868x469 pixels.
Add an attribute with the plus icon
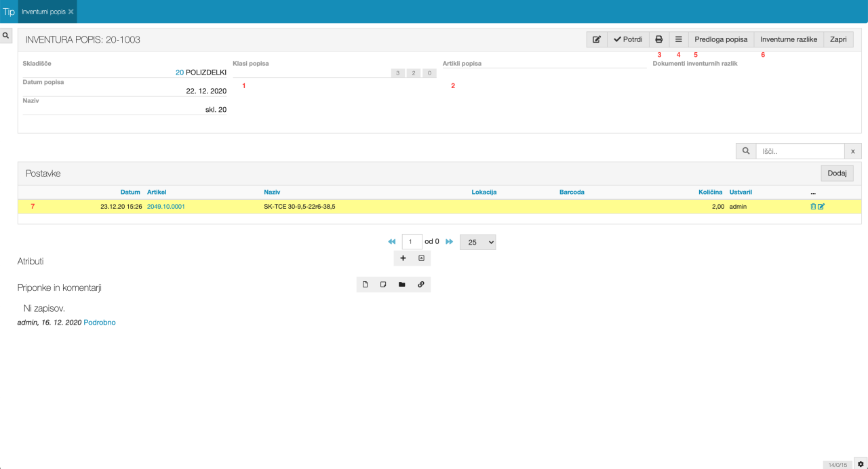pyautogui.click(x=403, y=258)
